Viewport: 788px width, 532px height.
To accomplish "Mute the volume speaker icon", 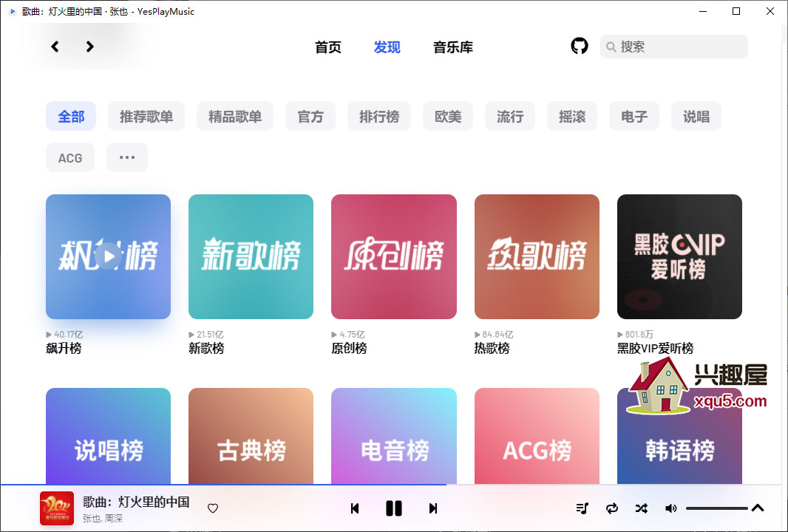I will click(x=671, y=508).
